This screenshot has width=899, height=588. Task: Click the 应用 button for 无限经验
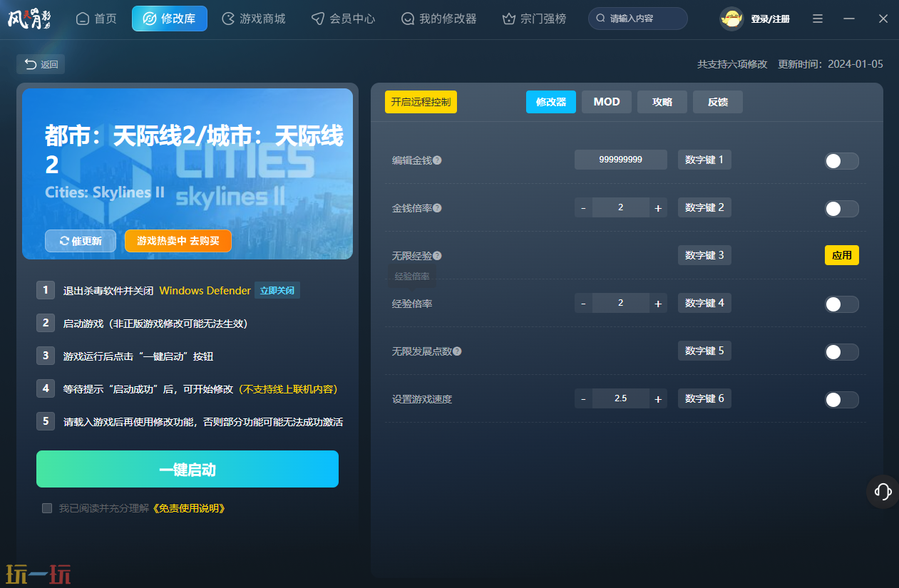tap(842, 255)
